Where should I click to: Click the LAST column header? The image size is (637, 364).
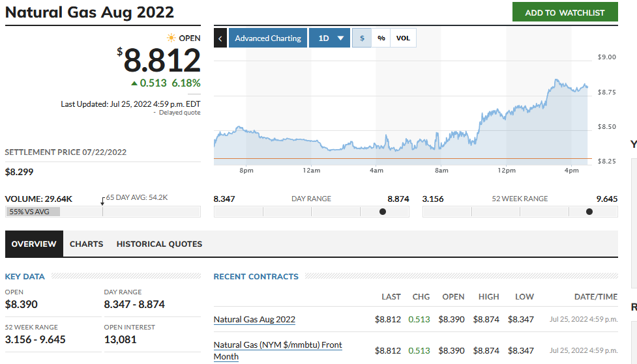click(x=391, y=297)
